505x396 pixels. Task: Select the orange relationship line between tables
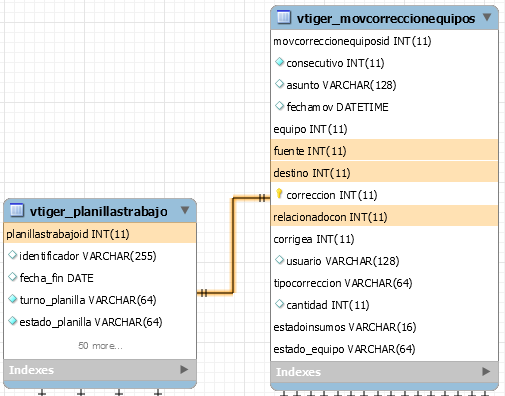(233, 246)
